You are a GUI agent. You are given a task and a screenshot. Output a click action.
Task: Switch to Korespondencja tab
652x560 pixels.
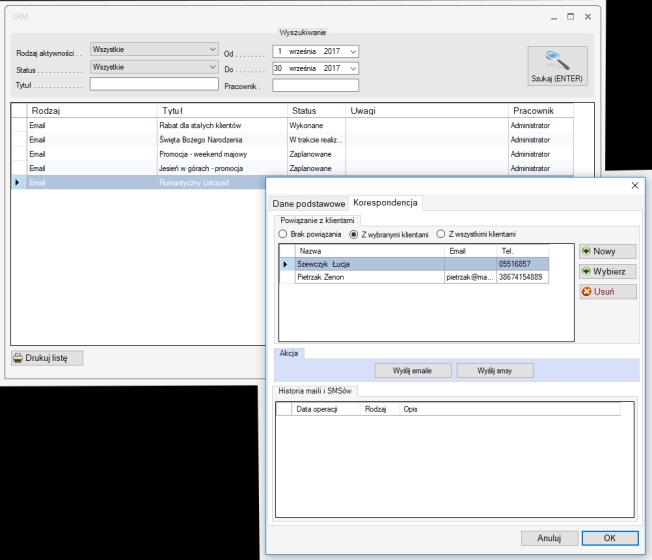pos(385,202)
